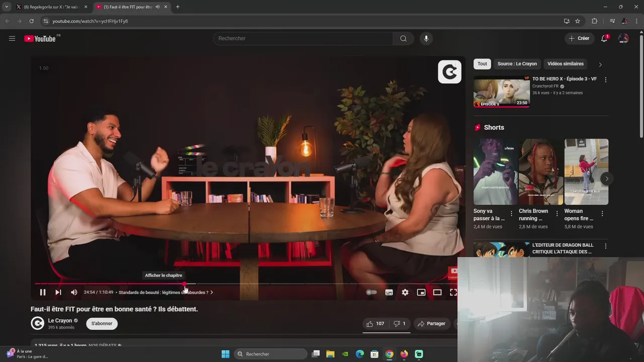Switch to theater mode

click(x=437, y=292)
